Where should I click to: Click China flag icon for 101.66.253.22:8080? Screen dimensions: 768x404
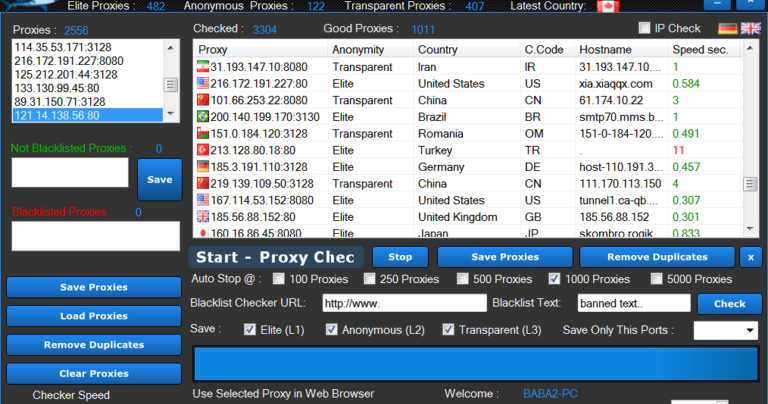(x=203, y=99)
